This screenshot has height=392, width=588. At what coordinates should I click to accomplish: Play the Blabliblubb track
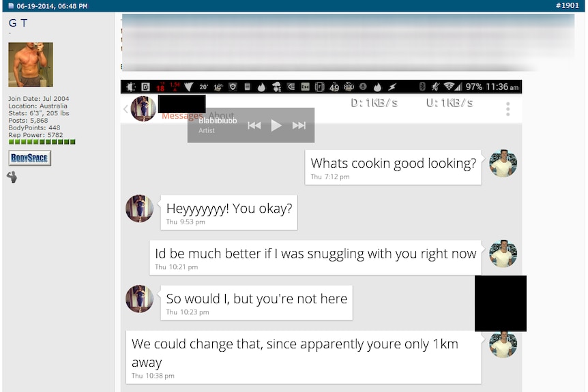point(276,125)
